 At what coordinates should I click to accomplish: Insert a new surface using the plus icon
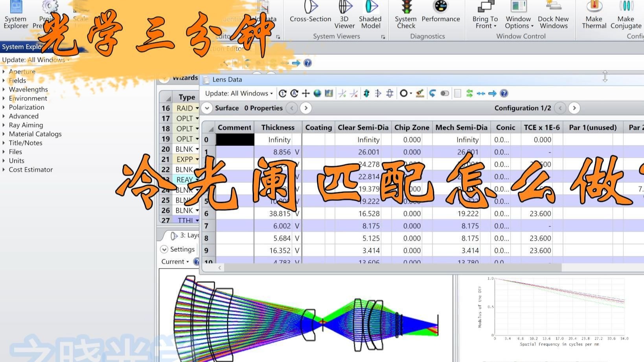point(305,93)
